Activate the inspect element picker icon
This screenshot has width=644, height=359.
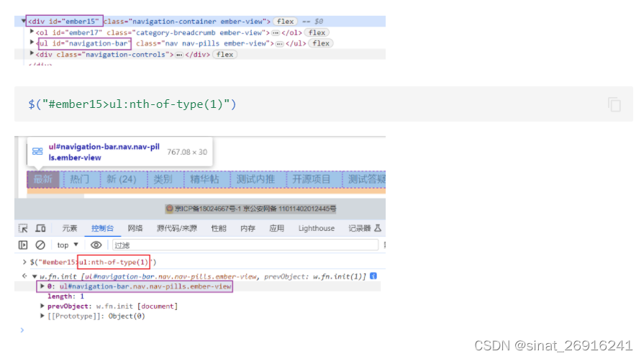point(23,228)
